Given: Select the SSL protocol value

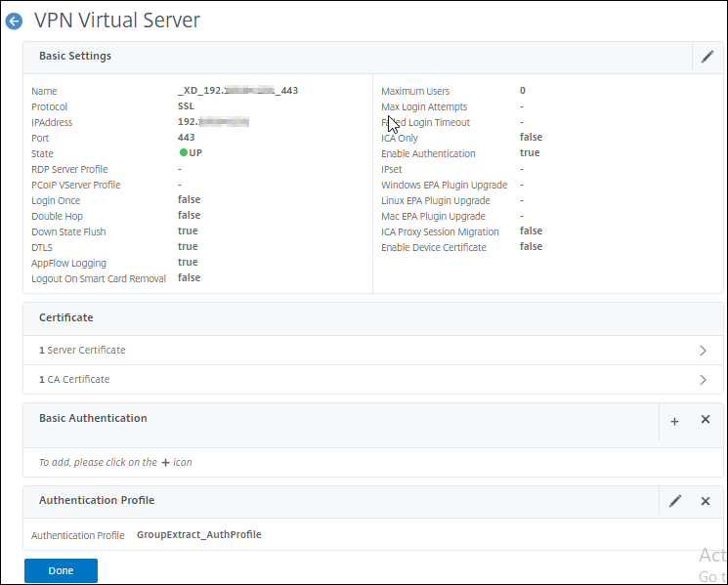Looking at the screenshot, I should (186, 106).
